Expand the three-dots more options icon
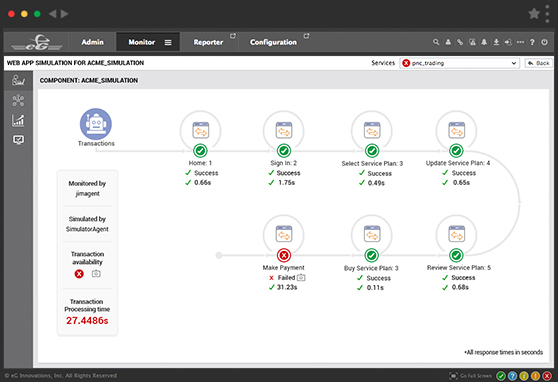This screenshot has height=382, width=558. pyautogui.click(x=520, y=42)
